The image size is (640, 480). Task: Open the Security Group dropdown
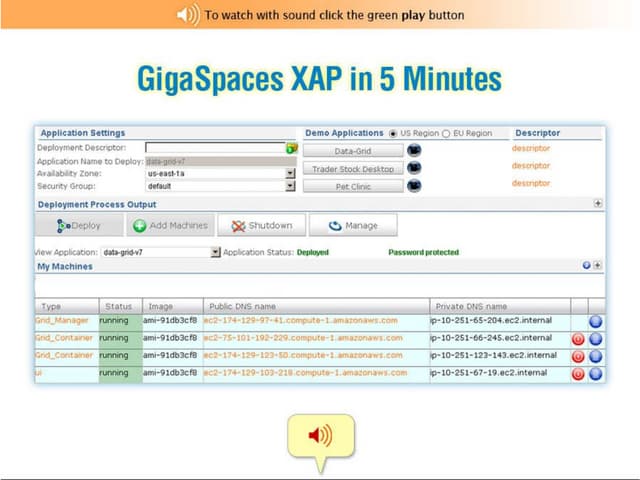[291, 186]
